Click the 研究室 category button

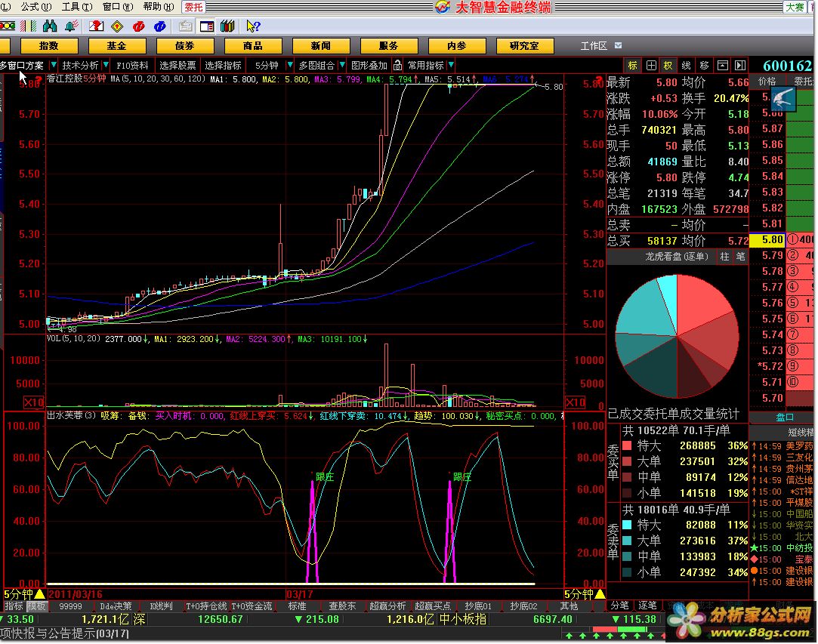click(524, 46)
